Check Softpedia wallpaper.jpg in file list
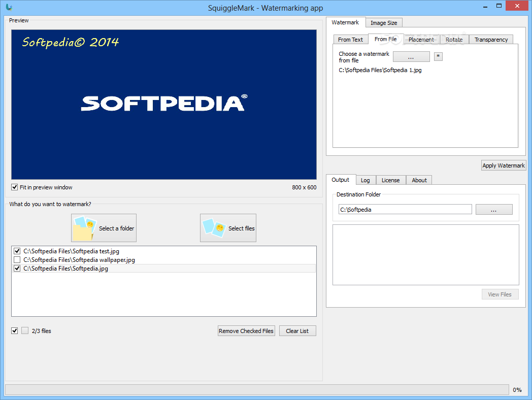The image size is (532, 400). click(x=17, y=260)
